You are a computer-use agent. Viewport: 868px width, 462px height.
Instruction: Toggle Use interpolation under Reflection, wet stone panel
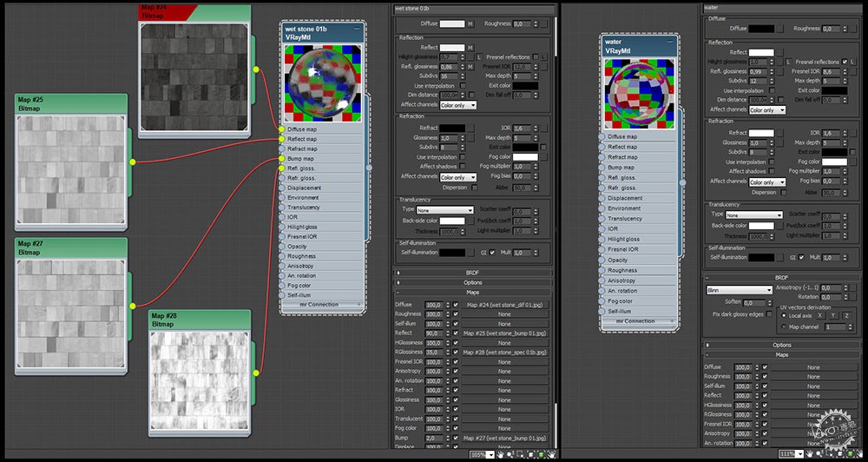coord(463,86)
